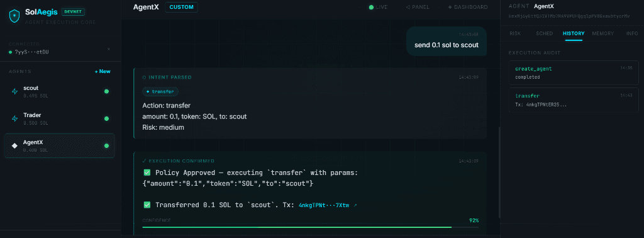Click the DEVNET network badge
The height and width of the screenshot is (238, 644).
[73, 11]
